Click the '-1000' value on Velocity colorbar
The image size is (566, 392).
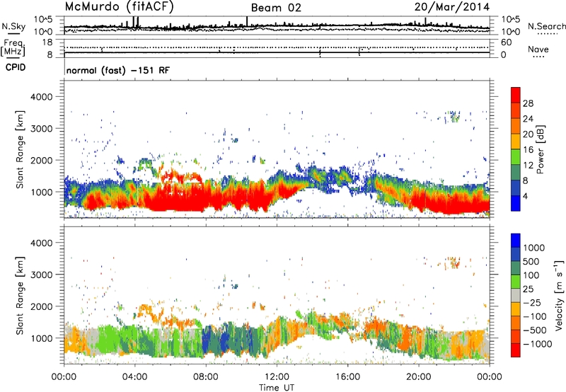tap(537, 344)
